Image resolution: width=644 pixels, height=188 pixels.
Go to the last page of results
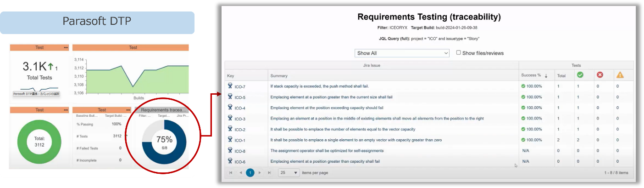(270, 173)
